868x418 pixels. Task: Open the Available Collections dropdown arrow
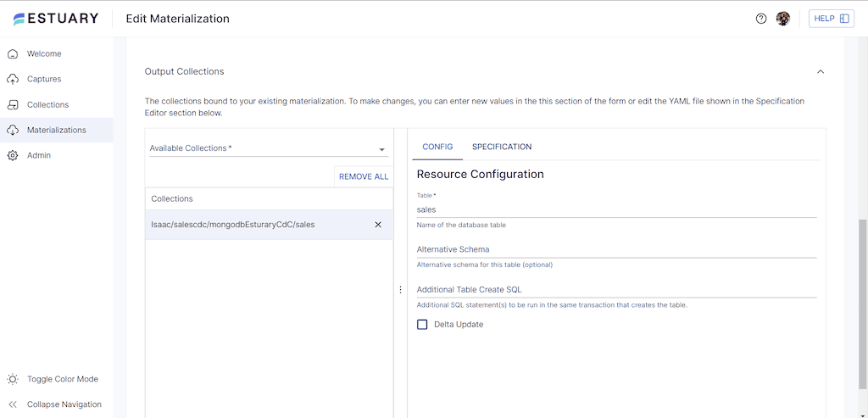click(381, 149)
